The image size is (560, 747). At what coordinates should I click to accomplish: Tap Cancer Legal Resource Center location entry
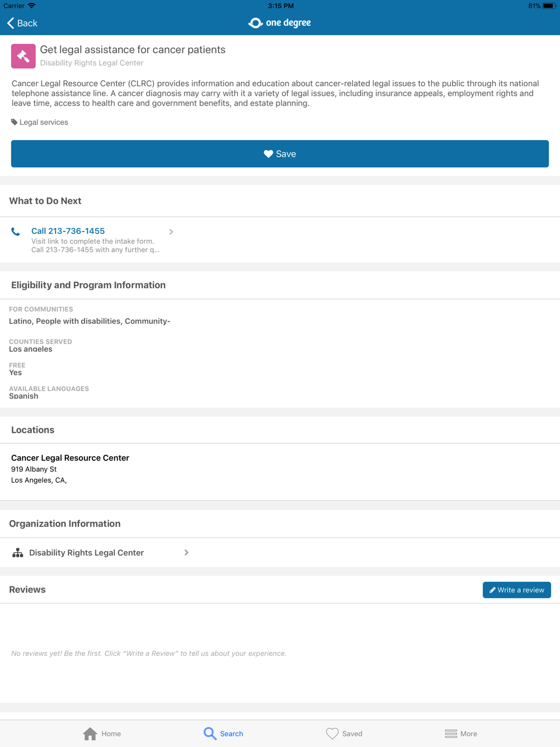click(70, 469)
